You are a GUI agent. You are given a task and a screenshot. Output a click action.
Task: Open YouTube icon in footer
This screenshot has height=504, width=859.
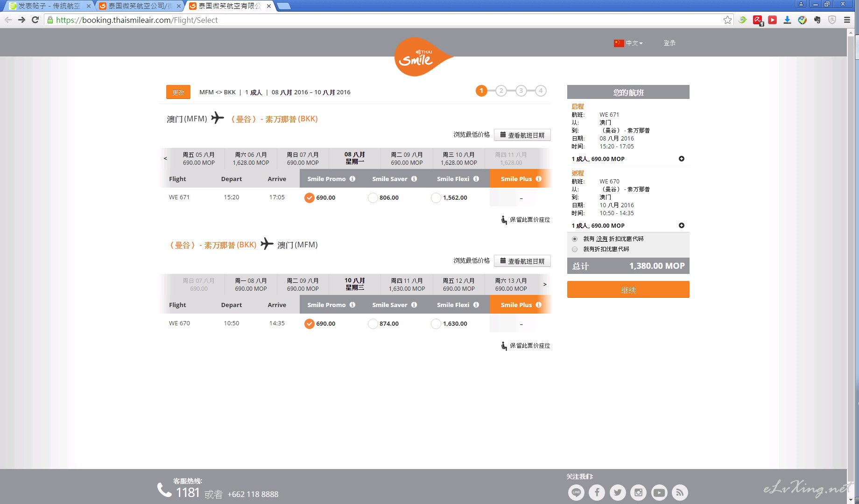click(x=659, y=492)
